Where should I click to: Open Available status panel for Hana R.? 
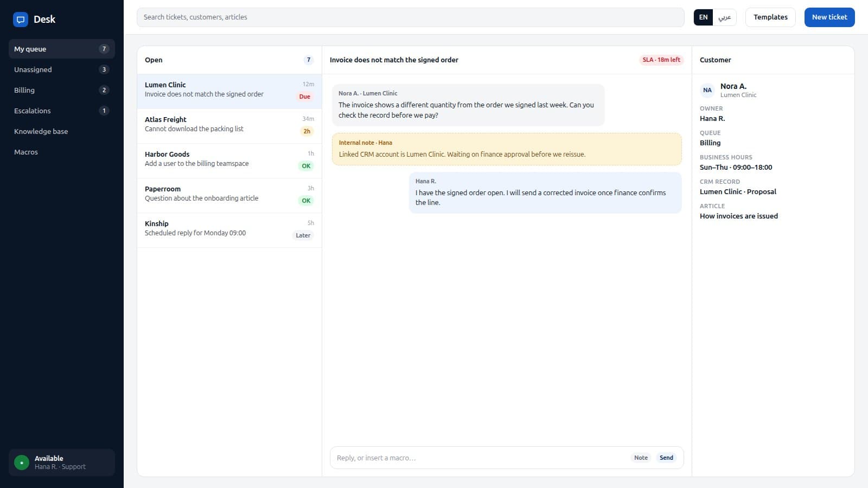[x=62, y=463]
